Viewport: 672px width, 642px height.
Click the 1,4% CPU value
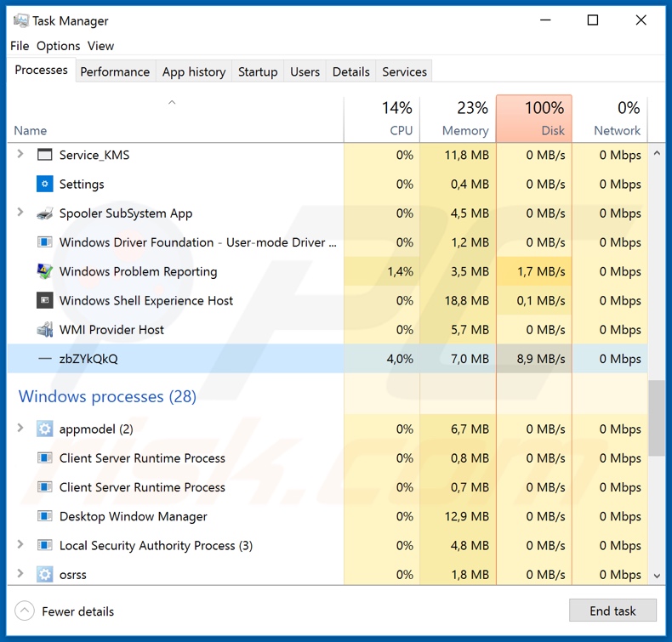(401, 271)
